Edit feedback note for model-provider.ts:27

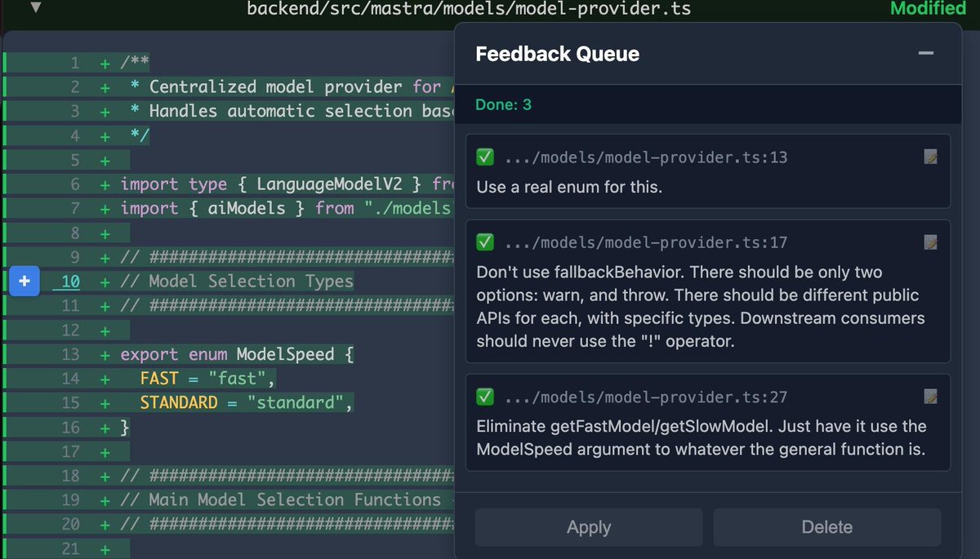(x=930, y=397)
